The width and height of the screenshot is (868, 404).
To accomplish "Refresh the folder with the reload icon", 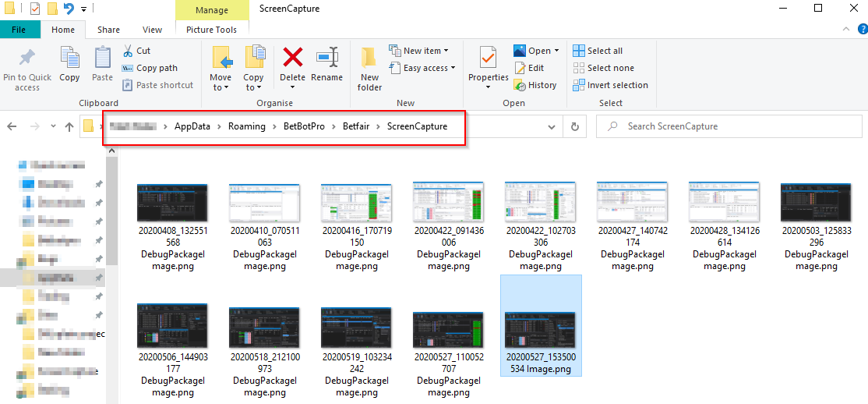I will pyautogui.click(x=575, y=126).
